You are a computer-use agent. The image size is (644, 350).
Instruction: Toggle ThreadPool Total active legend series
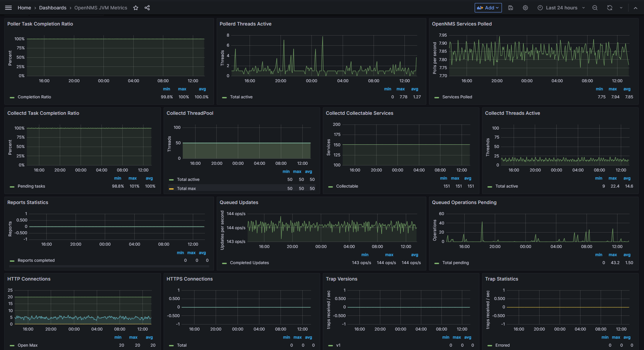coord(188,180)
